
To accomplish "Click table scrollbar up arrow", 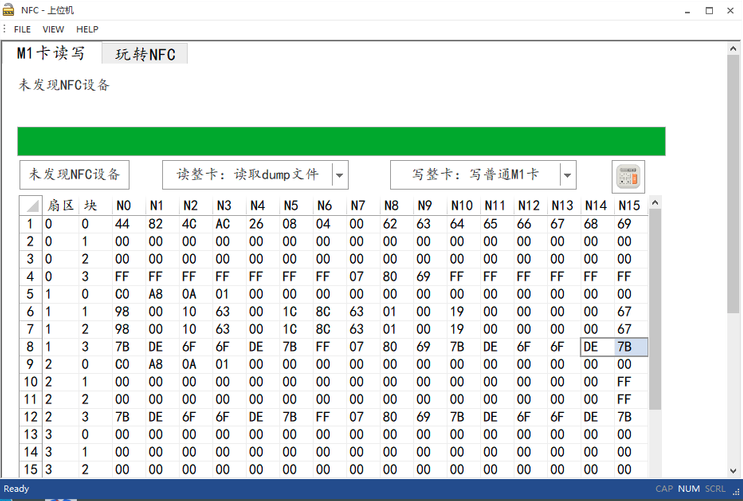I will tap(655, 203).
